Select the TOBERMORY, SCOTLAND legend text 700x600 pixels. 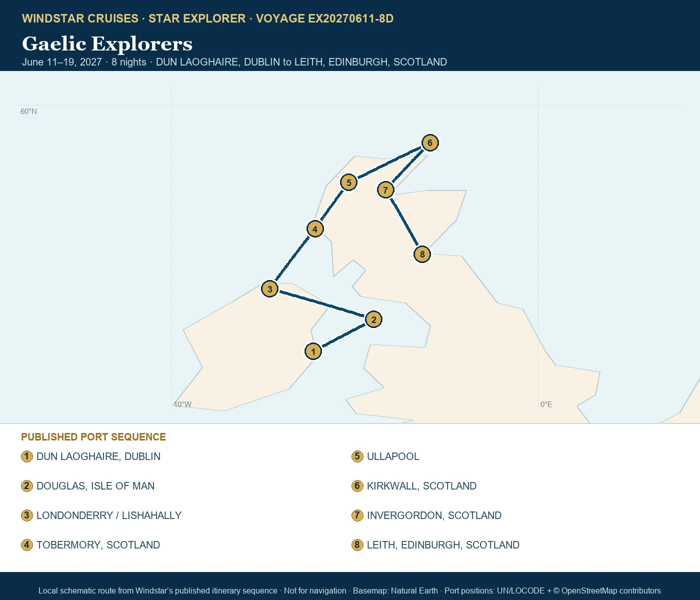(x=98, y=545)
